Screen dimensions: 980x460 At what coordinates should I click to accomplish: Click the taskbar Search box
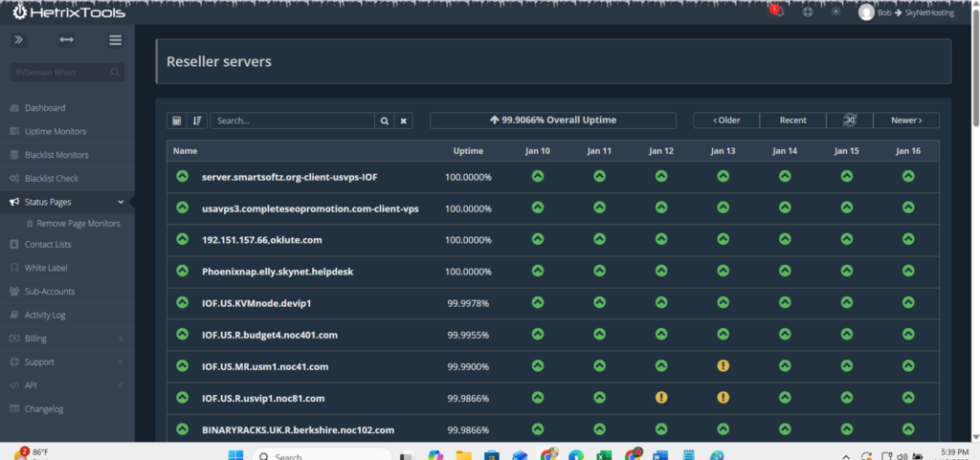tap(322, 455)
